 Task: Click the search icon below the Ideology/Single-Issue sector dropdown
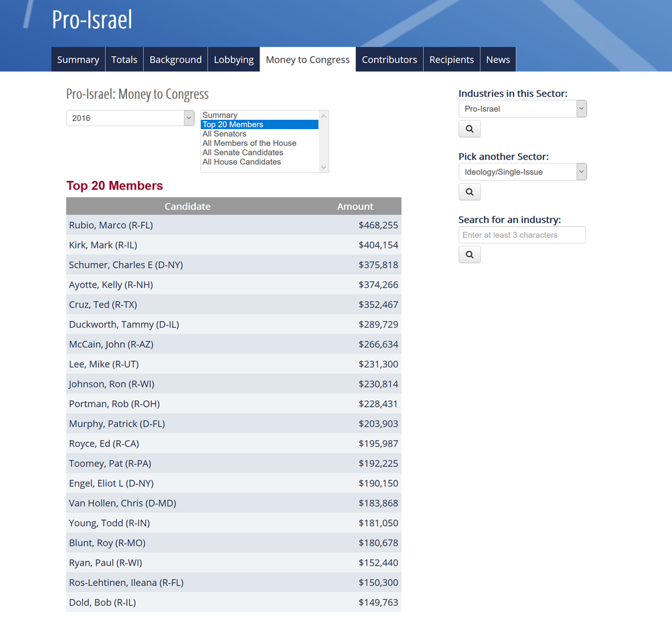[x=470, y=192]
